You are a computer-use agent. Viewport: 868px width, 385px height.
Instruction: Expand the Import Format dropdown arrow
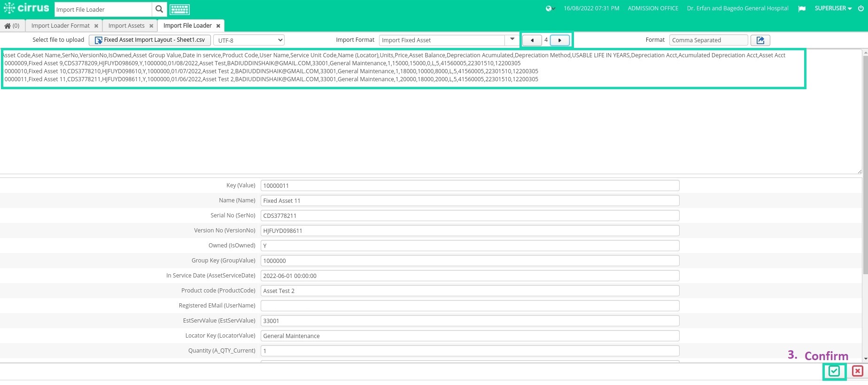[512, 40]
